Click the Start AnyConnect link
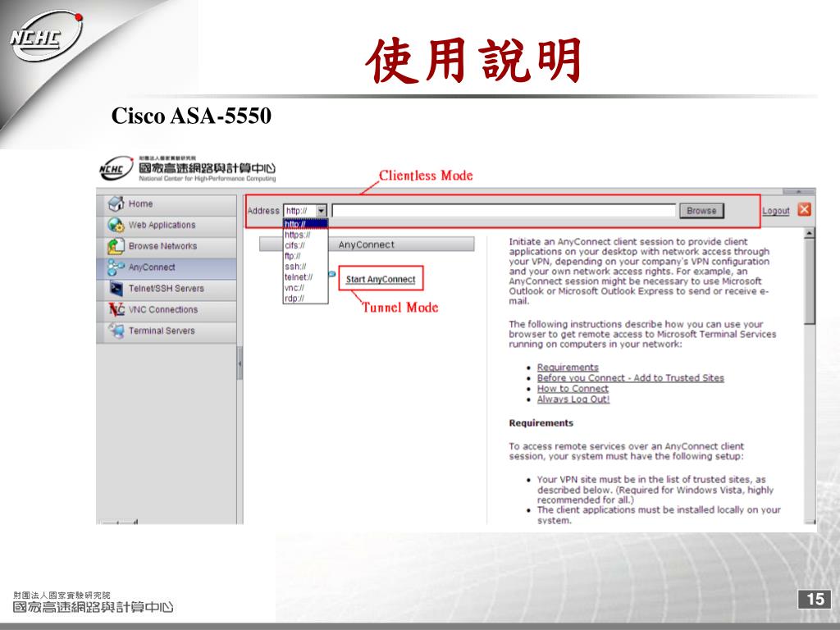The height and width of the screenshot is (630, 840). tap(381, 279)
